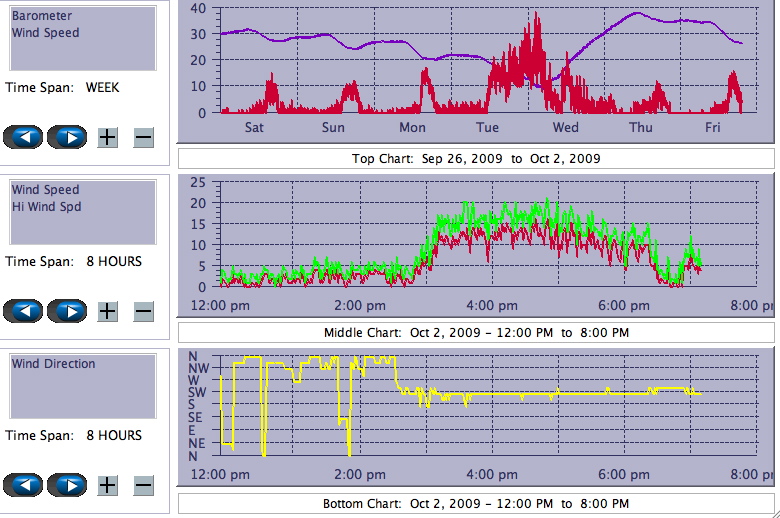Select Wind Speed in the top chart list
Viewport: 780px width, 518px height.
click(45, 32)
